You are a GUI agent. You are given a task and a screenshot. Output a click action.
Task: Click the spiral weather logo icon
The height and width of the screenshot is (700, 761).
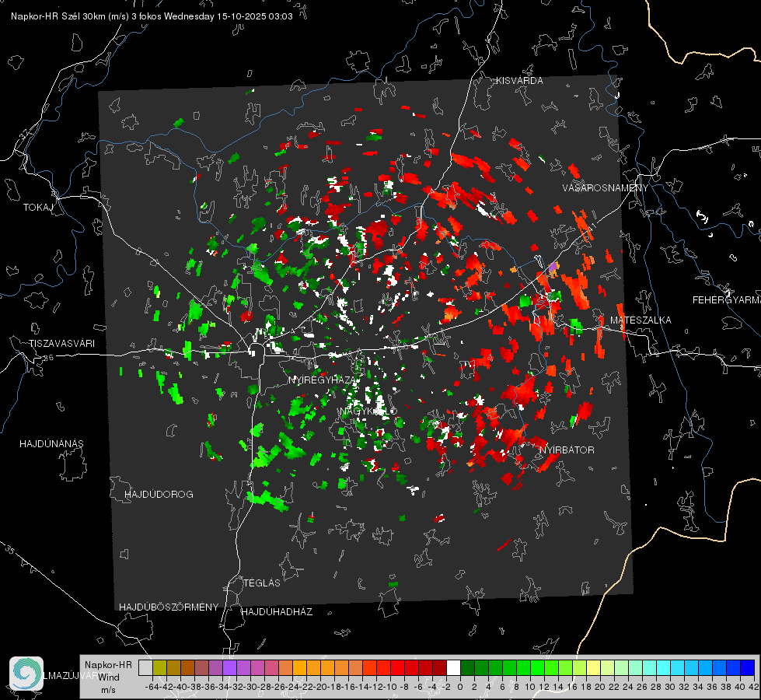[x=26, y=674]
